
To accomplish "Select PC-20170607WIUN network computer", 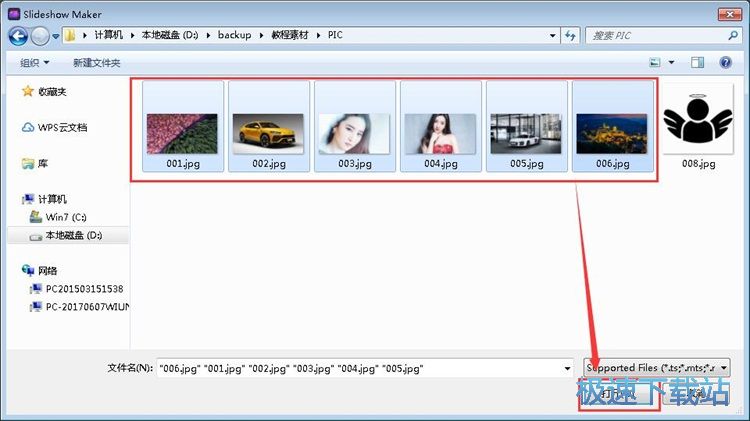I will coord(88,307).
